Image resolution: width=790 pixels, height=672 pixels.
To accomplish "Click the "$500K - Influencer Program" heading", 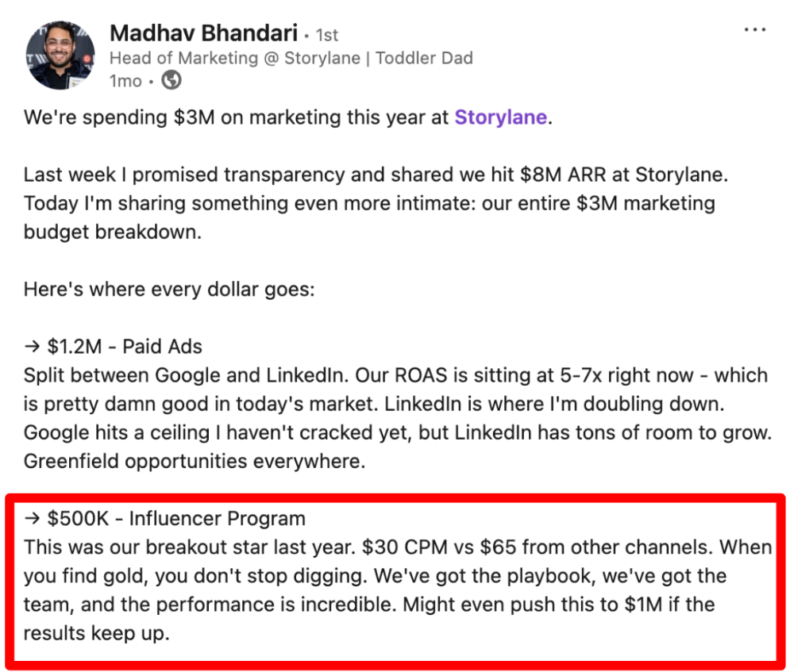I will point(176,519).
